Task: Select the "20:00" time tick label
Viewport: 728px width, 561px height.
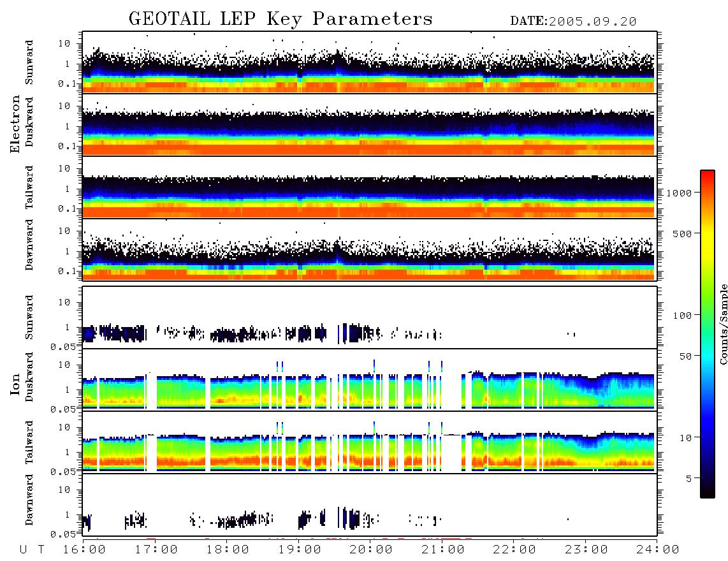Action: pos(372,550)
